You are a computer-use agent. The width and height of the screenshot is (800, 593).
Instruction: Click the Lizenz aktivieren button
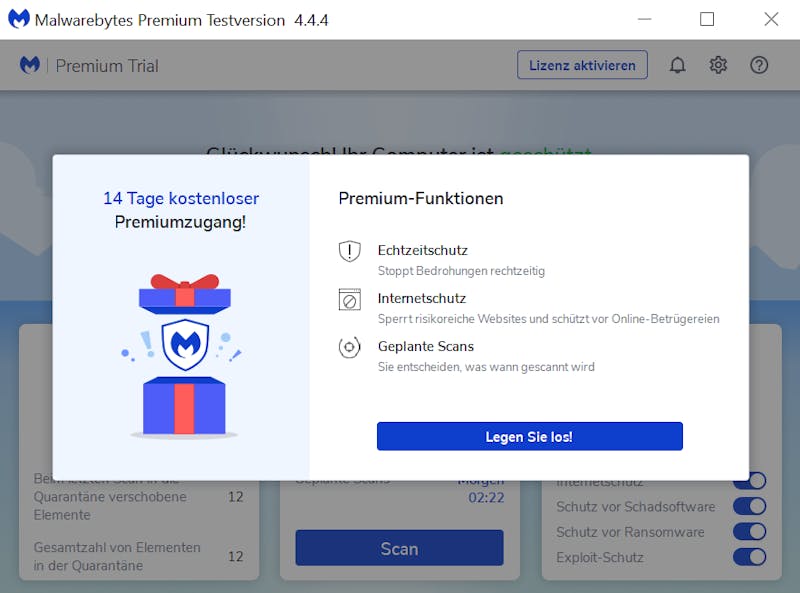coord(582,65)
